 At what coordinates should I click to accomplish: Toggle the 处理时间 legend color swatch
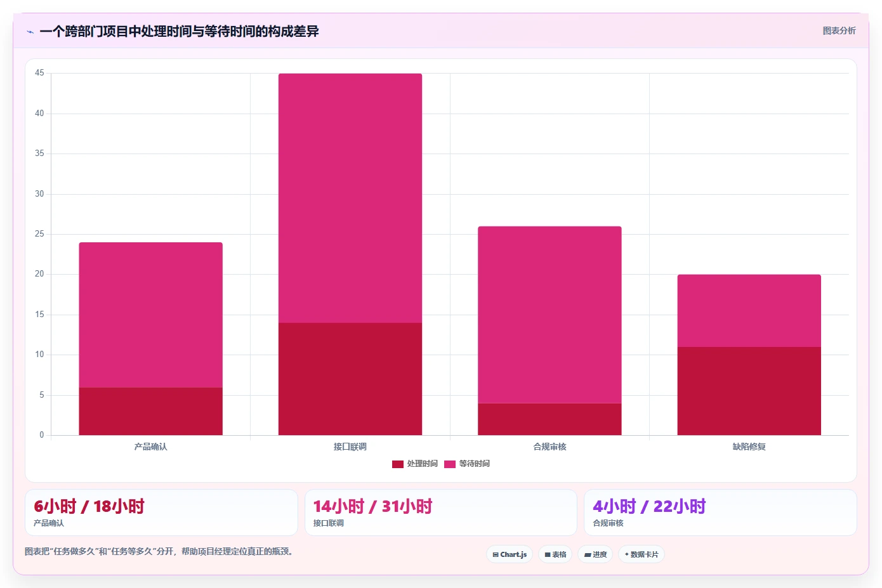click(398, 464)
